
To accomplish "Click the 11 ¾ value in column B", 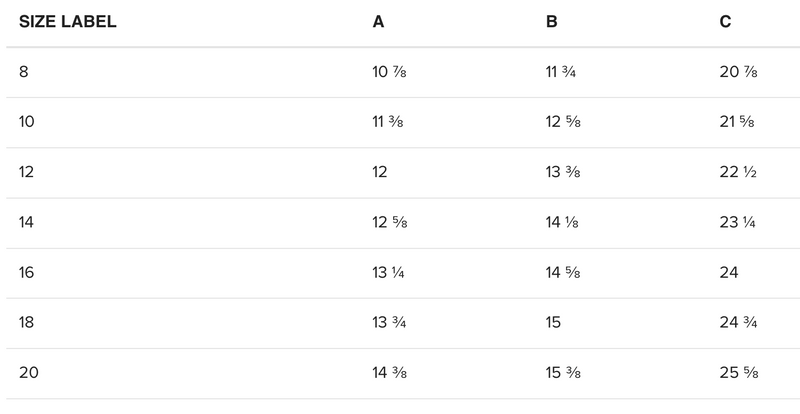I will [x=562, y=72].
